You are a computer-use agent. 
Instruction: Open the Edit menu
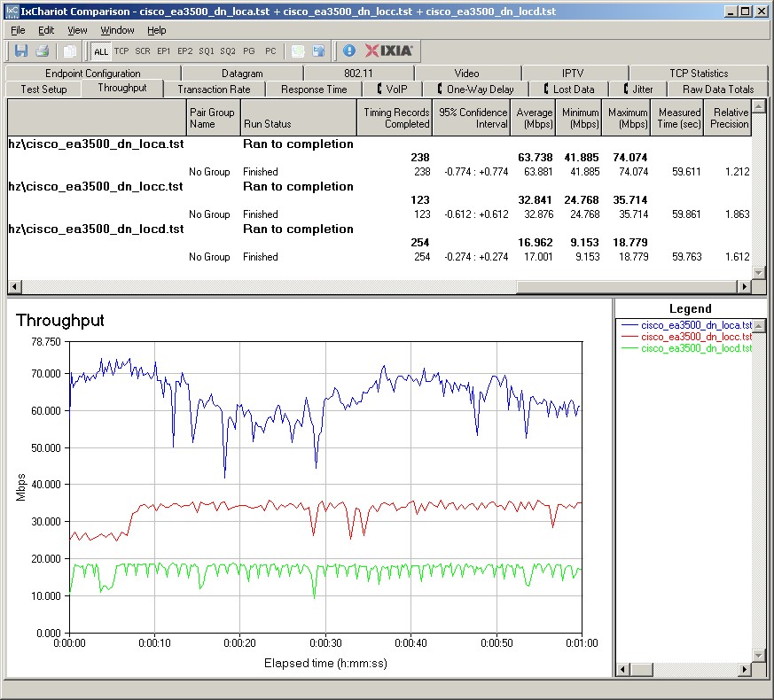coord(46,30)
